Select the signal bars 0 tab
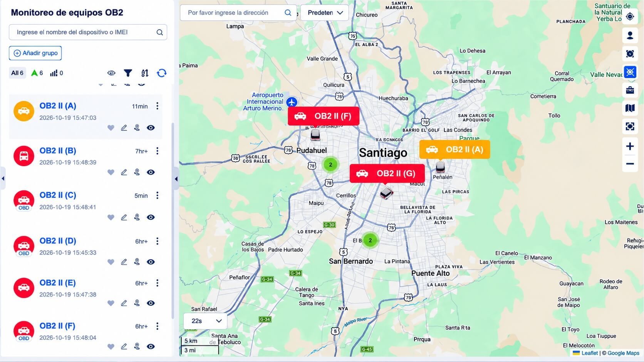This screenshot has width=644, height=362. click(56, 73)
